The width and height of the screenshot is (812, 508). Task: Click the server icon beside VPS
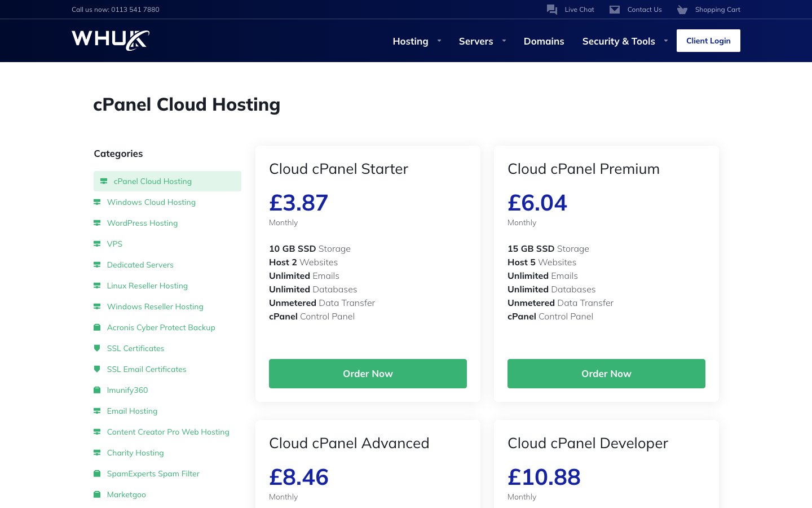97,244
